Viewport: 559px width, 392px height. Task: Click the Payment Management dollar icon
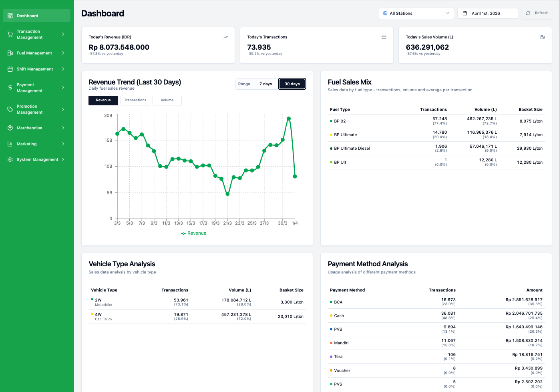(x=10, y=87)
